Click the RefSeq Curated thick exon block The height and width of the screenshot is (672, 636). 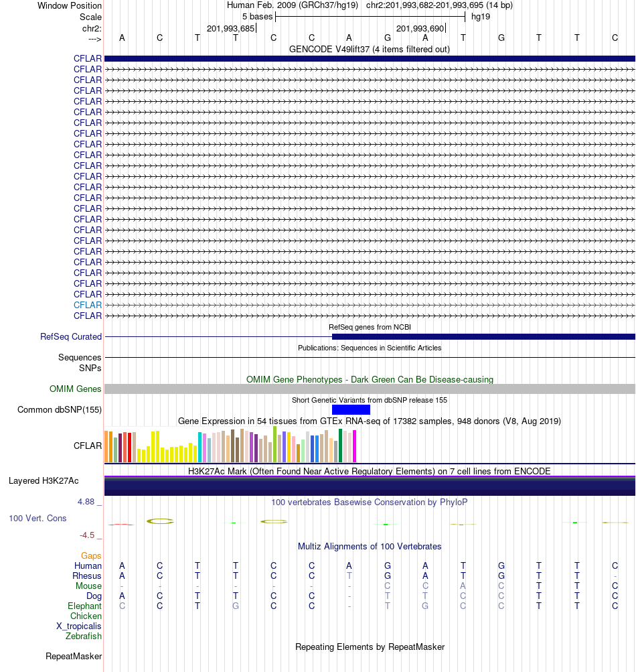coord(483,337)
